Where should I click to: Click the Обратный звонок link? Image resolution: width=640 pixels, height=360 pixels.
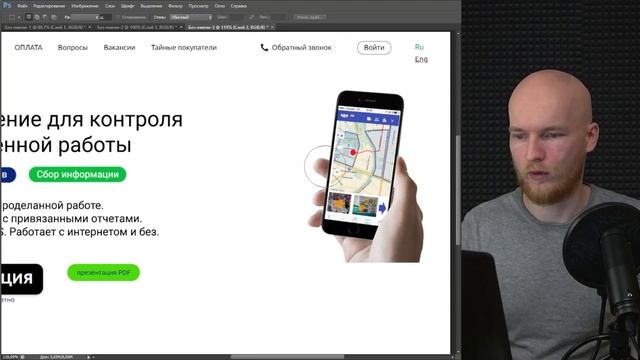302,48
